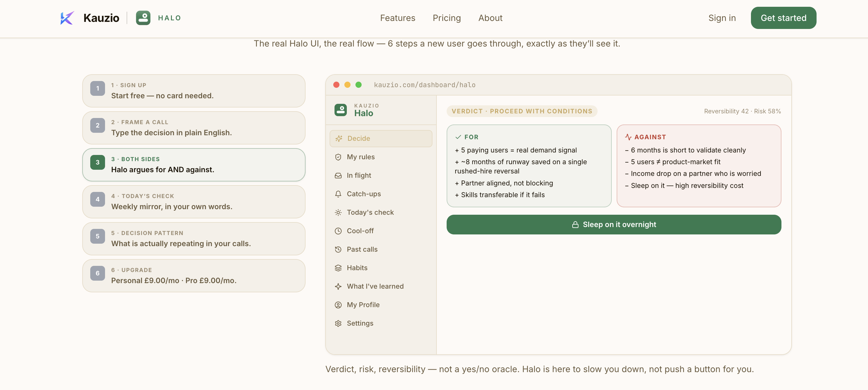Click the My rules shield icon
The width and height of the screenshot is (868, 390).
coord(338,157)
